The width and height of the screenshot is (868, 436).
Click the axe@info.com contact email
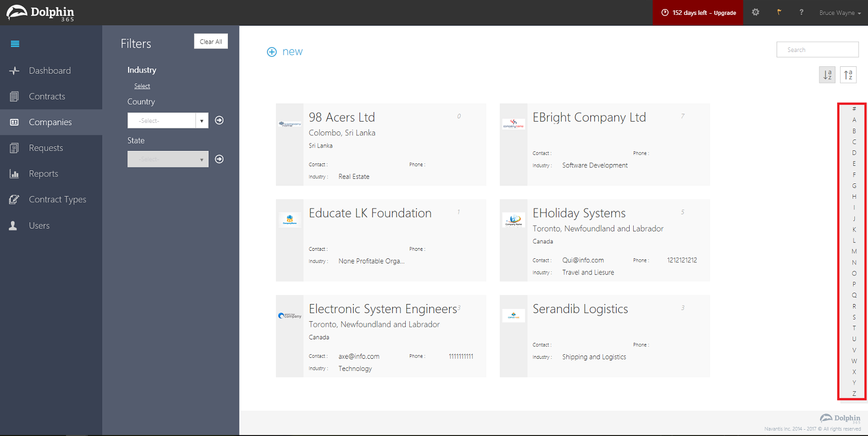point(359,357)
